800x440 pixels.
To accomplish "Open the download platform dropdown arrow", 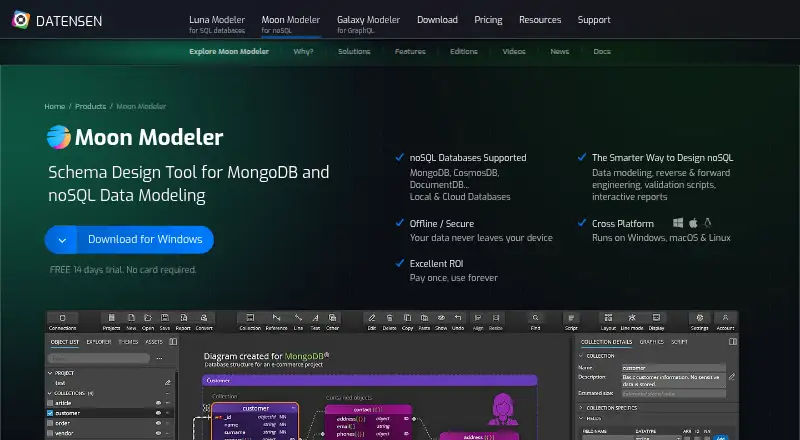I will tap(61, 240).
